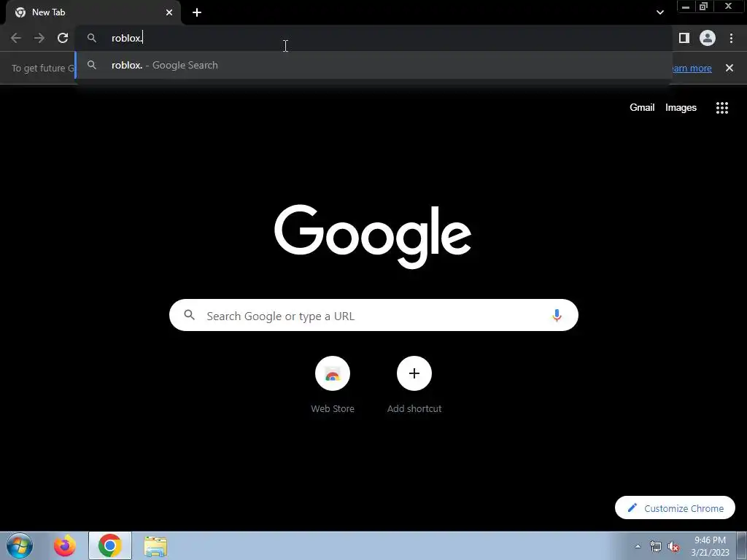Open Google Images link
The image size is (747, 560).
pos(681,108)
